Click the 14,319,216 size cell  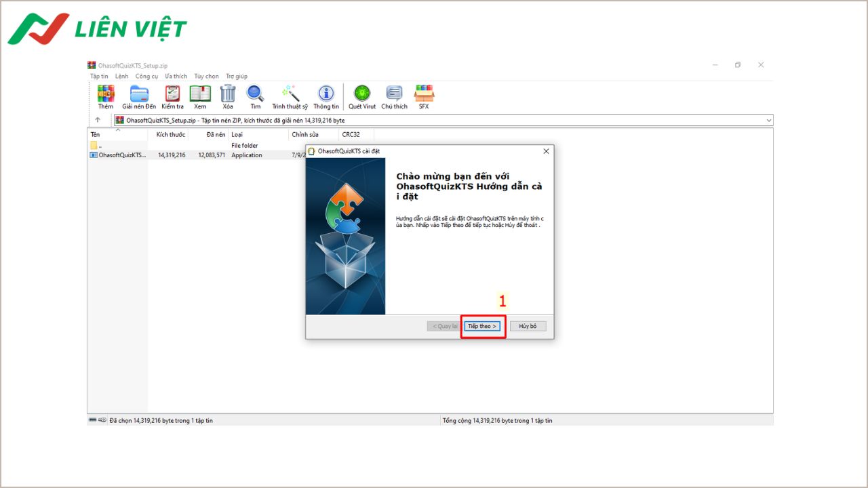pyautogui.click(x=172, y=155)
